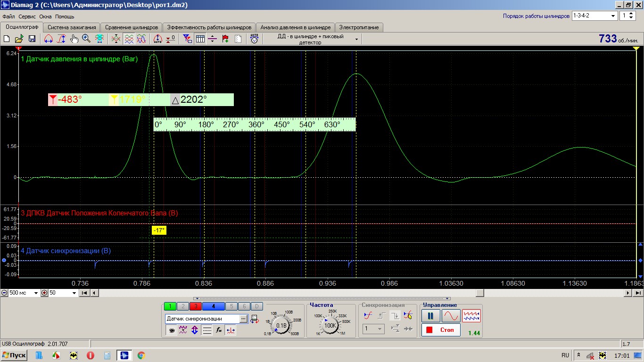Click the zero level adjust icon
644x362 pixels.
click(x=171, y=39)
